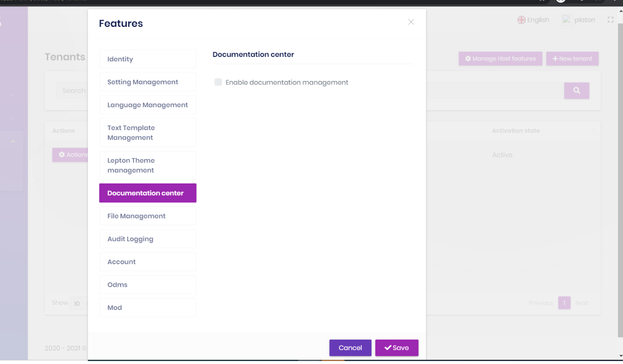Image resolution: width=623 pixels, height=364 pixels.
Task: Save the feature settings
Action: [397, 348]
